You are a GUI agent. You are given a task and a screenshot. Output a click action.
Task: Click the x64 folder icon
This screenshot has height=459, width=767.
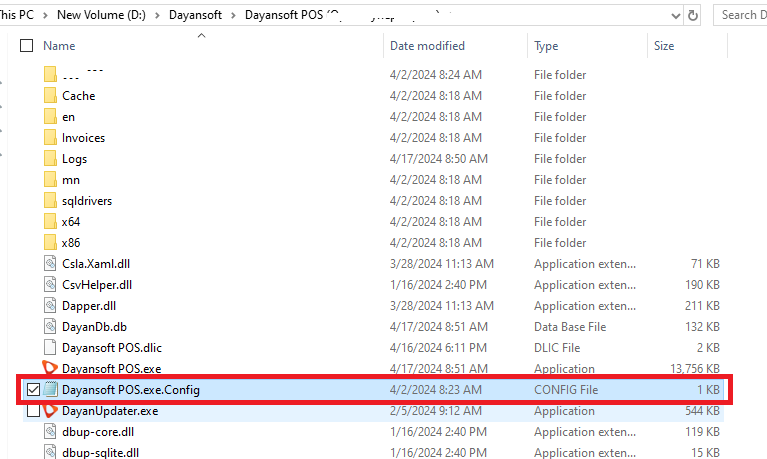50,222
